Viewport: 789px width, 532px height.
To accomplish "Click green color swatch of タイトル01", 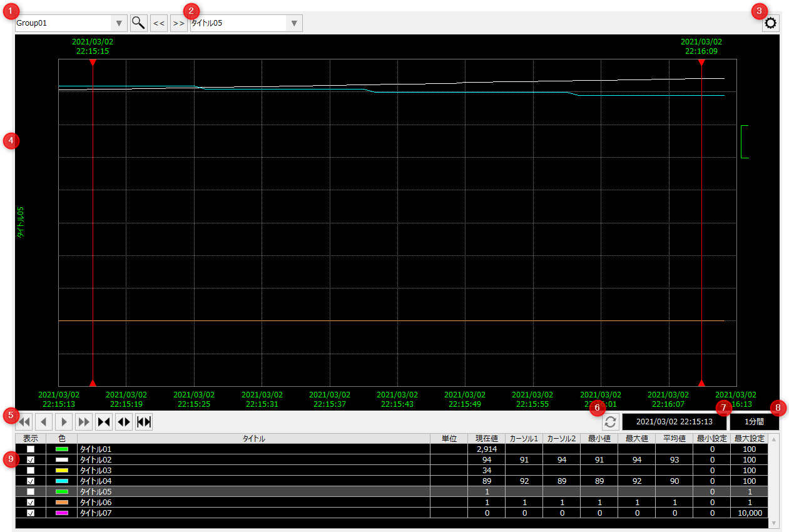I will (x=62, y=449).
